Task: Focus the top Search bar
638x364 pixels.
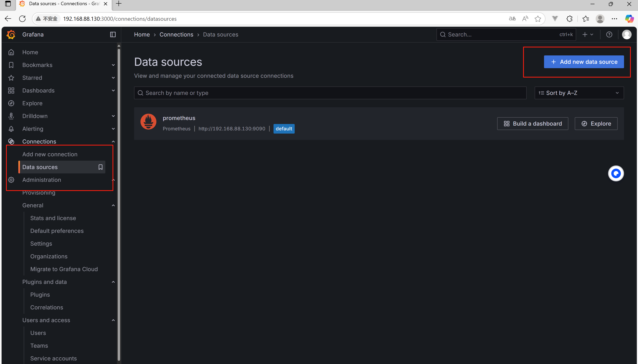Action: tap(506, 34)
